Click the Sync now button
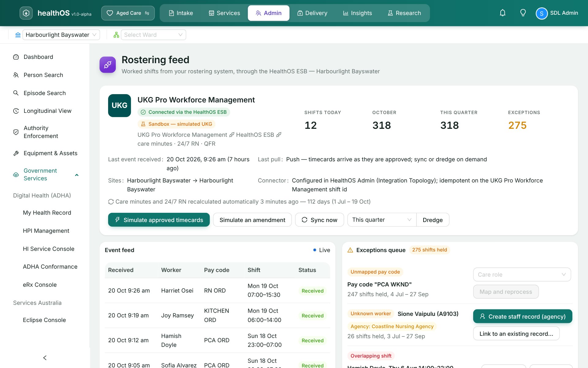Viewport: 588px width, 368px height. 319,220
